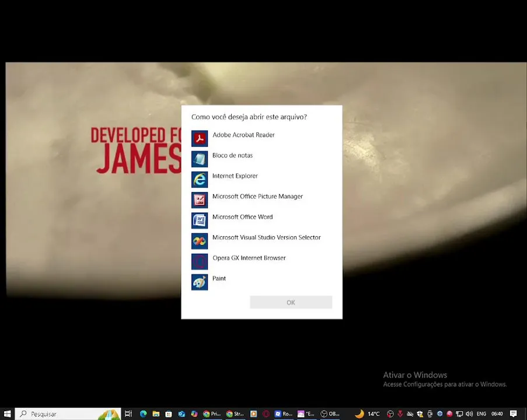Open the volume speaker tray icon

(469, 414)
